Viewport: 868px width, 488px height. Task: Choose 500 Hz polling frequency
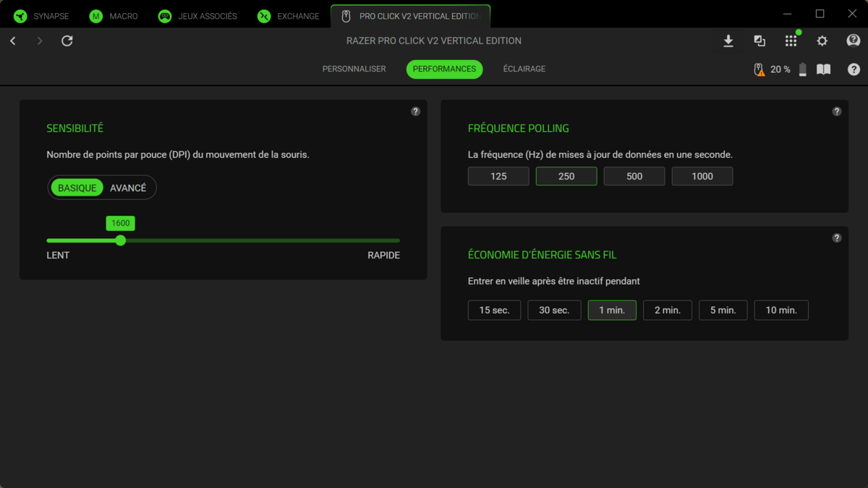click(634, 176)
